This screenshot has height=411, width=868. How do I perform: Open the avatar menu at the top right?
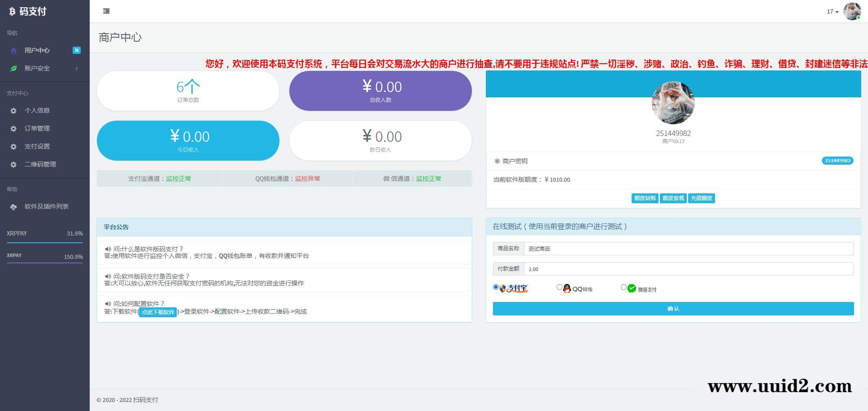[851, 12]
